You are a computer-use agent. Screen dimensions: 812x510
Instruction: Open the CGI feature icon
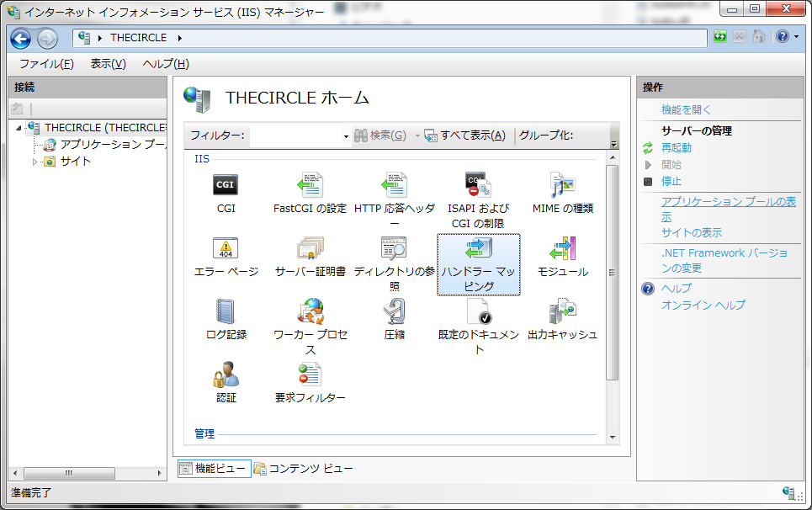coord(226,193)
